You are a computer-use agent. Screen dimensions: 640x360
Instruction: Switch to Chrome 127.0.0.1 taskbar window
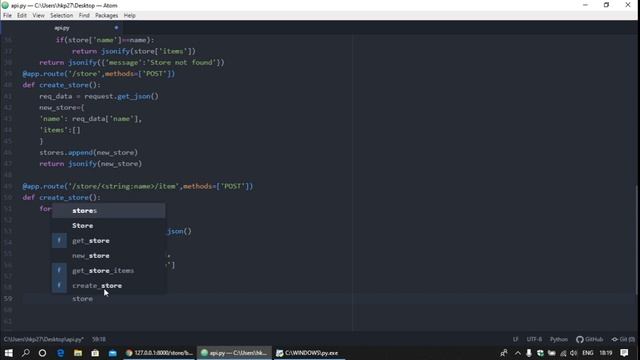pyautogui.click(x=160, y=353)
